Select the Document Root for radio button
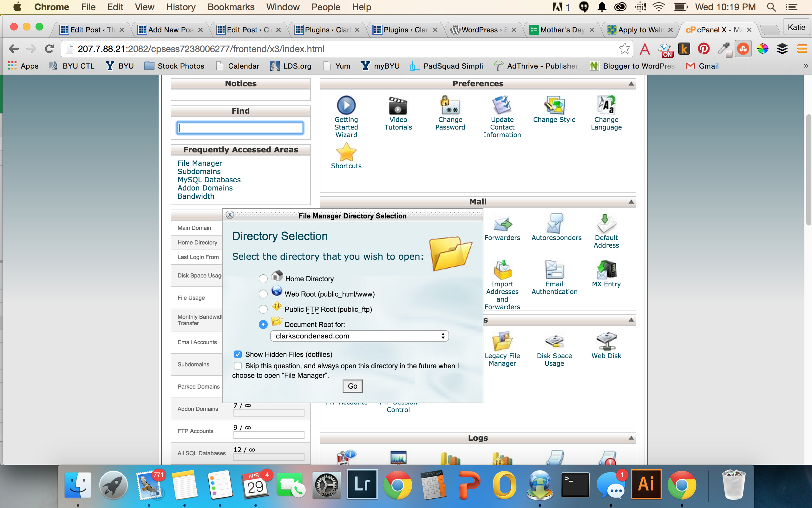Viewport: 812px width, 508px height. pos(263,324)
